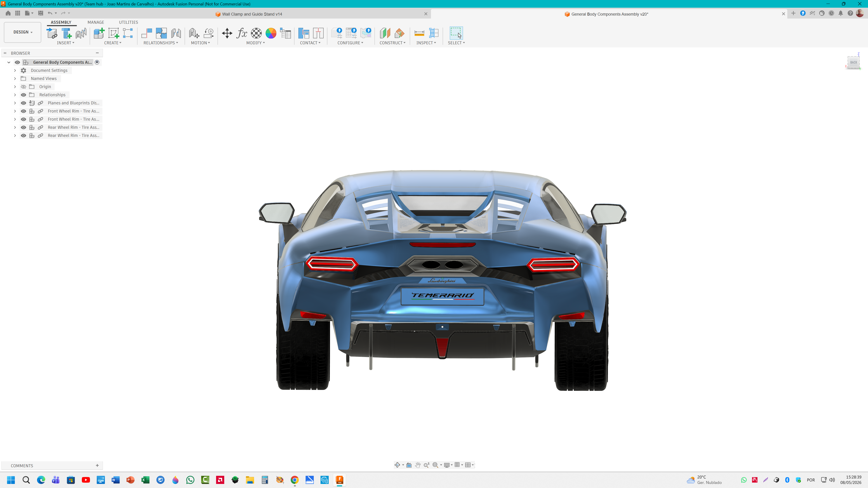Expand the Origin folder
The image size is (868, 488).
coord(15,87)
